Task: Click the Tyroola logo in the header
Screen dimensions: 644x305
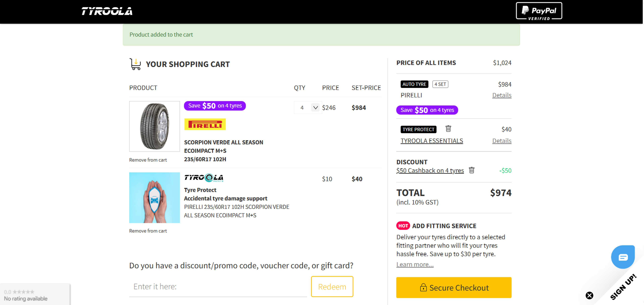Action: coord(107,11)
